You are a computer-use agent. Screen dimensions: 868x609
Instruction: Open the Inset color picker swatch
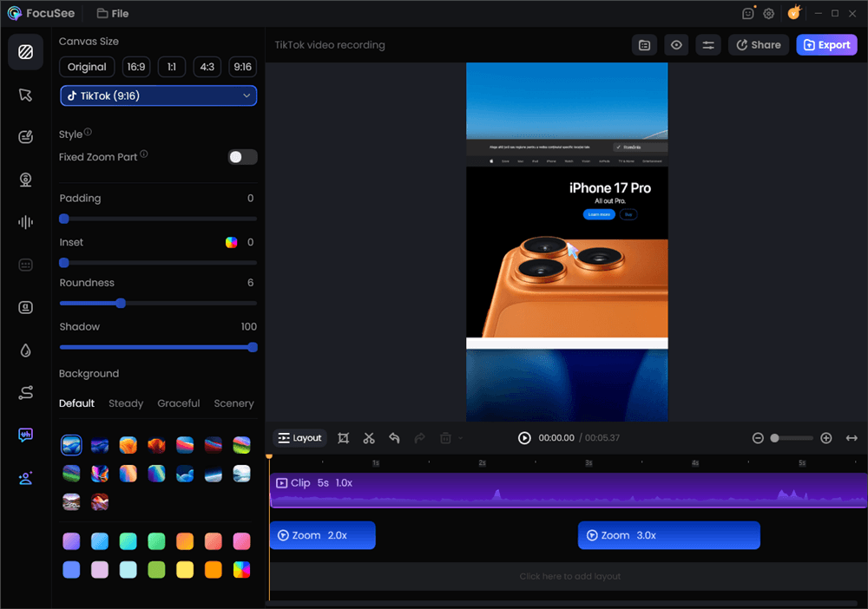(232, 242)
